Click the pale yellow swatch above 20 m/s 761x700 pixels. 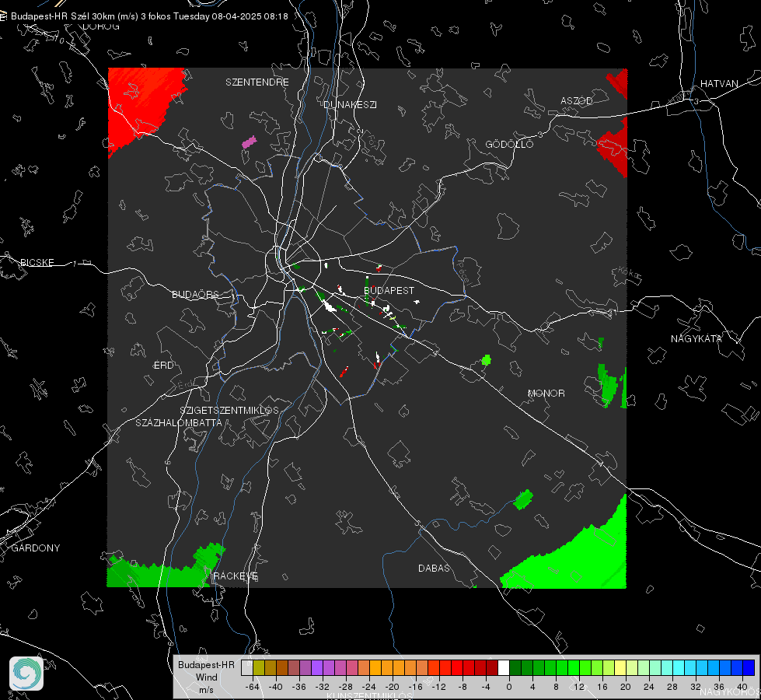[620, 668]
